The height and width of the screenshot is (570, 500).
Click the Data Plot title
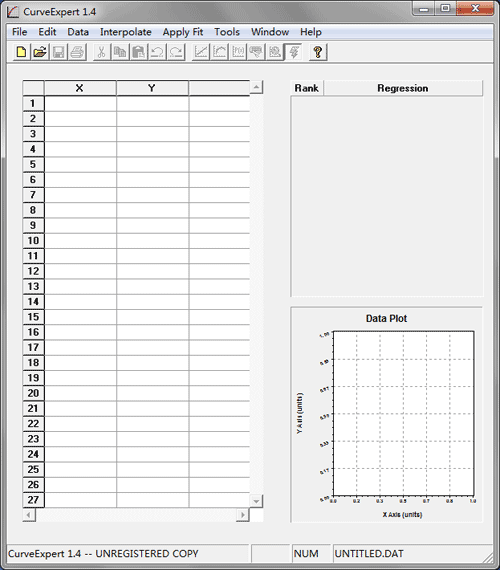coord(387,318)
